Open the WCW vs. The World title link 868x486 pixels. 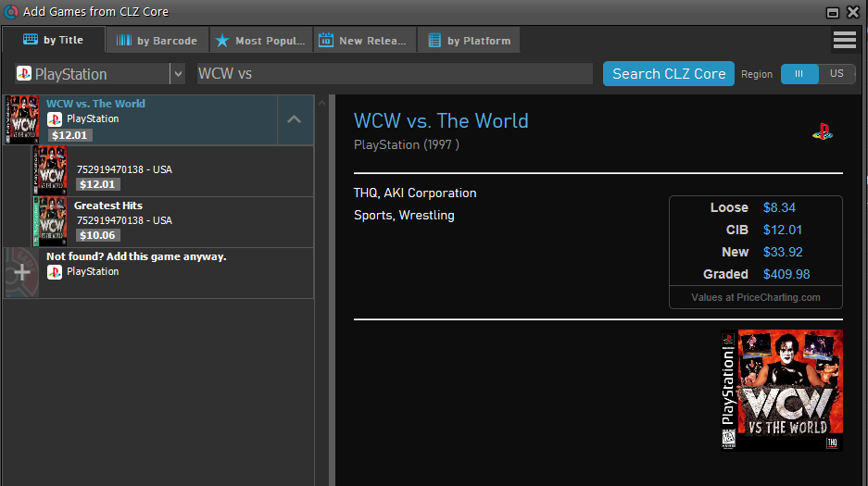pyautogui.click(x=441, y=121)
